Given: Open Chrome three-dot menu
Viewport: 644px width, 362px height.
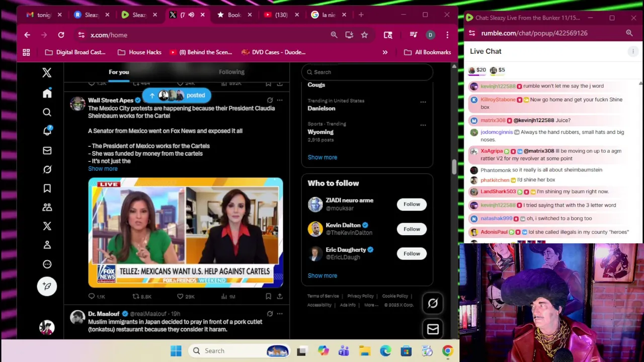Looking at the screenshot, I should [447, 35].
